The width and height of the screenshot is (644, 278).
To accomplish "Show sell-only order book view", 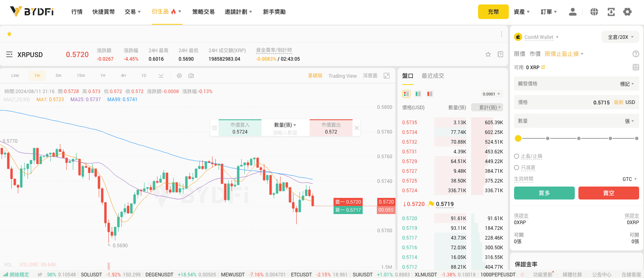I will (x=430, y=94).
